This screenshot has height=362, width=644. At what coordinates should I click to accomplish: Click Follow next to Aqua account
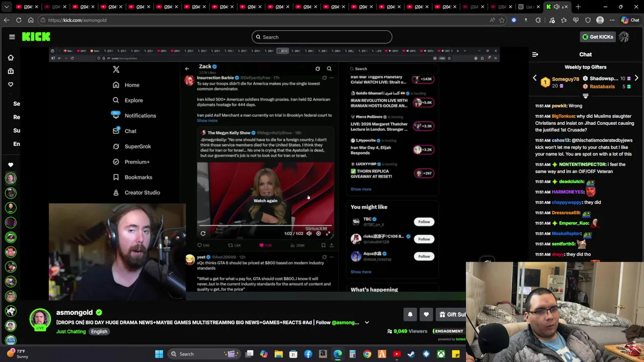(x=424, y=256)
